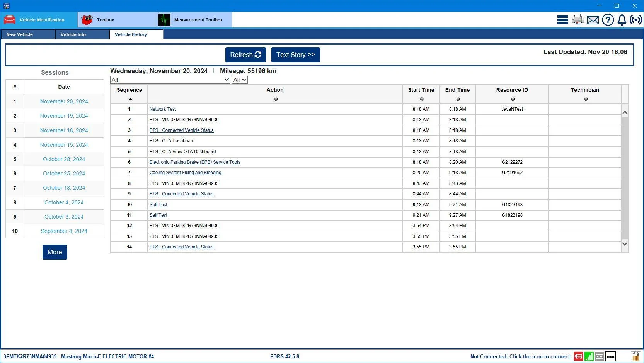
Task: Sort by Action column sort icon
Action: pos(276,99)
